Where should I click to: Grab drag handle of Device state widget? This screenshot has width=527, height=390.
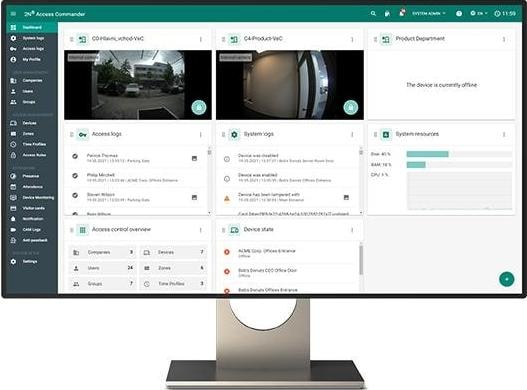point(223,230)
